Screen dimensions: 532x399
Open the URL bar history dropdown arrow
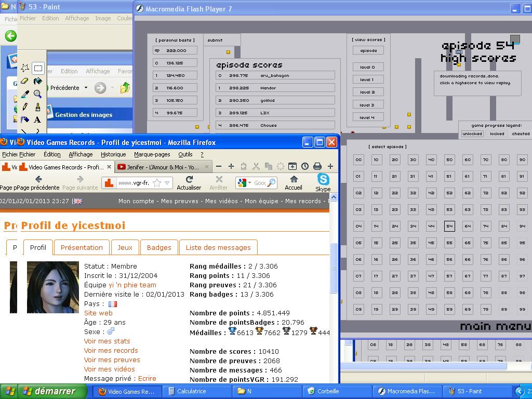(x=167, y=183)
